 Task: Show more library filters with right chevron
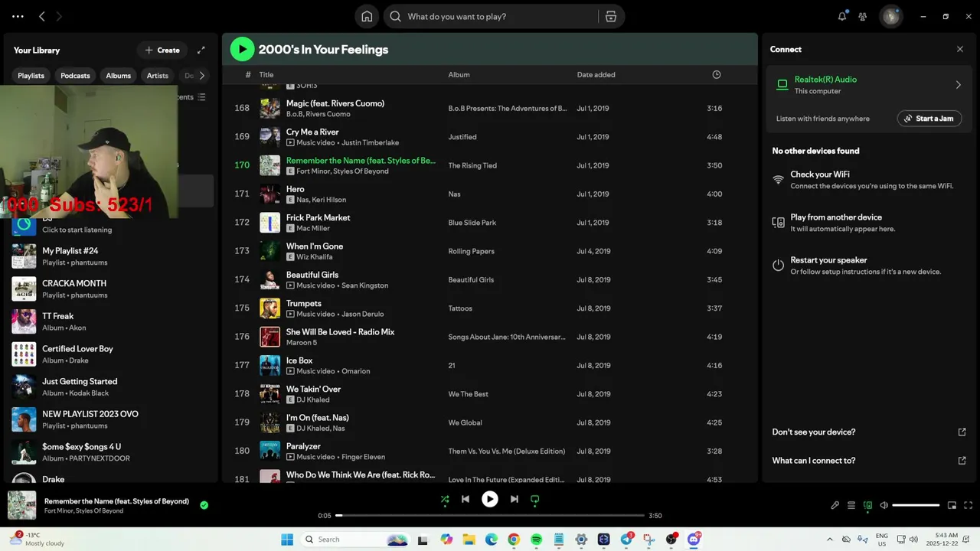click(202, 76)
